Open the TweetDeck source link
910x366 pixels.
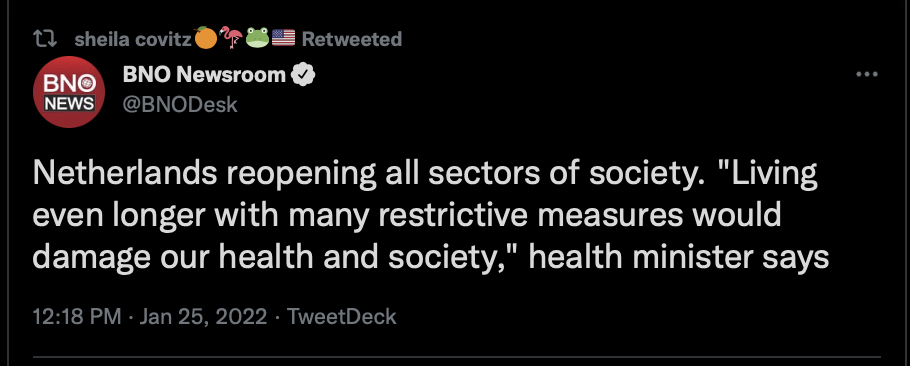click(x=342, y=317)
